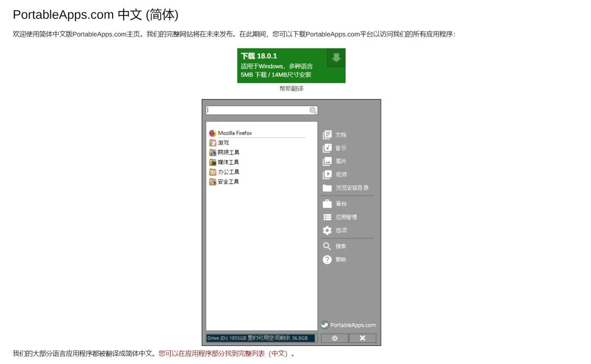Open the red link to the full application list
Screen dimensions: 591x364
[223, 354]
